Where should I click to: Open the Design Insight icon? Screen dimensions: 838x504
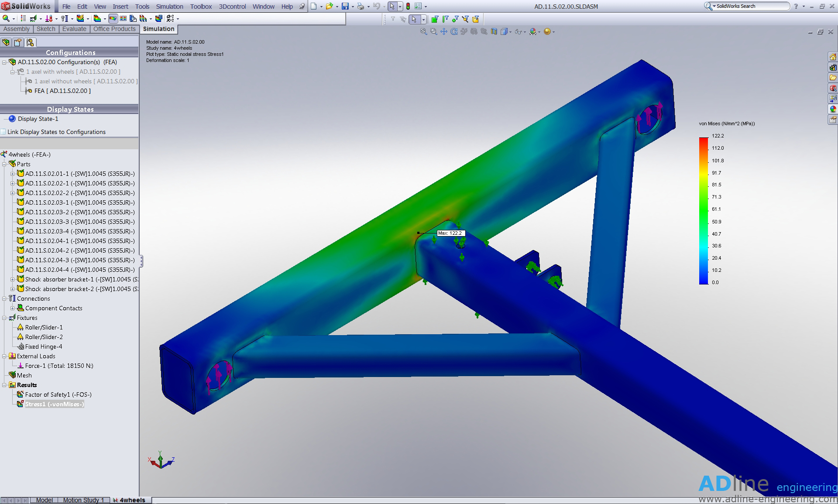click(x=133, y=19)
